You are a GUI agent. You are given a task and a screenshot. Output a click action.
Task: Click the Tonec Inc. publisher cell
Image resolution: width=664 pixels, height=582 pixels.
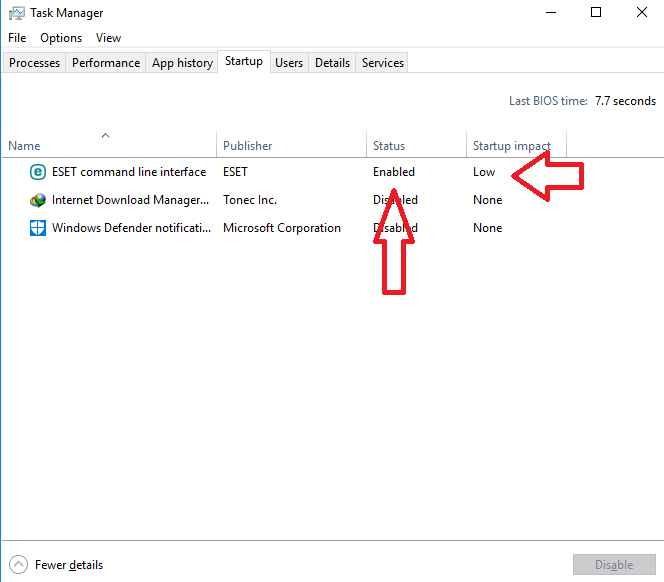click(x=250, y=200)
